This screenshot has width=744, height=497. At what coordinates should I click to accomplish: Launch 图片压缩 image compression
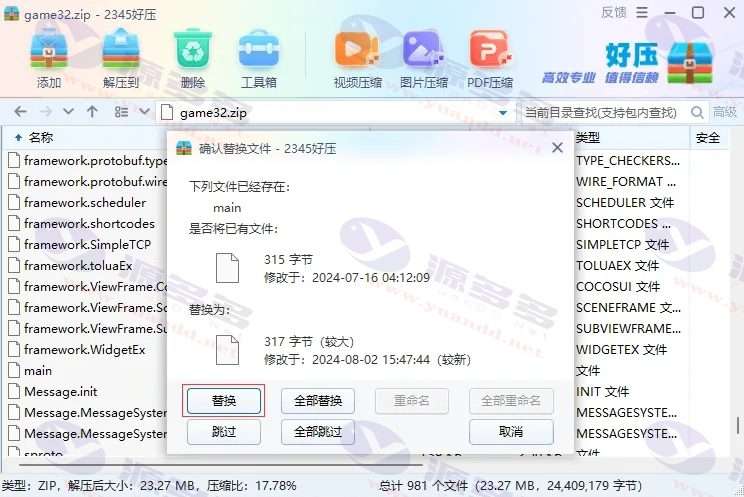click(x=424, y=59)
